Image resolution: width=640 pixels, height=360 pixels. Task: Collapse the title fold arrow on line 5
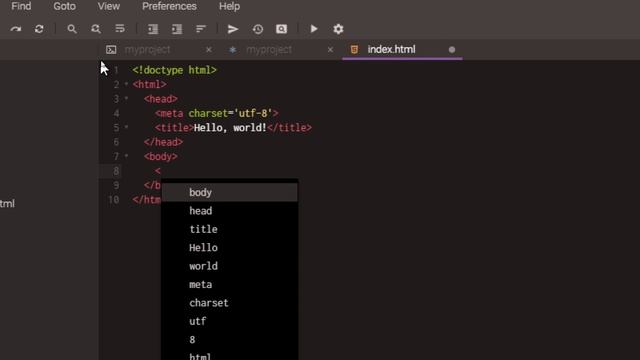tap(126, 127)
